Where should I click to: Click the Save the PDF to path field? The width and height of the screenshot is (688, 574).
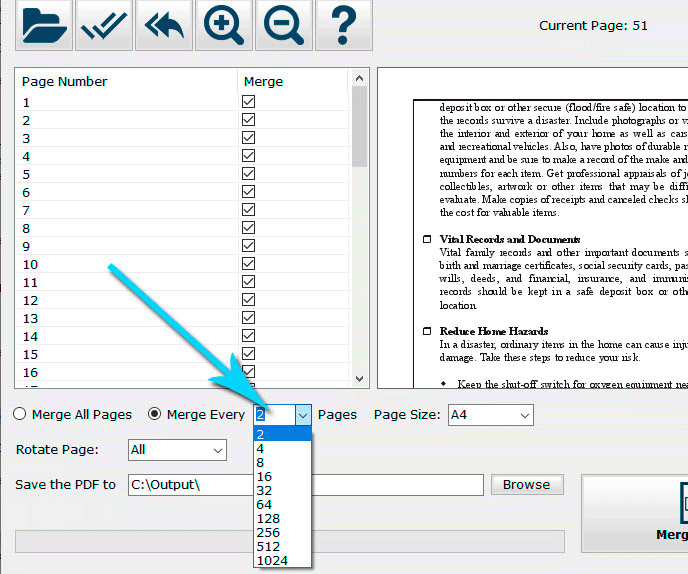point(306,485)
